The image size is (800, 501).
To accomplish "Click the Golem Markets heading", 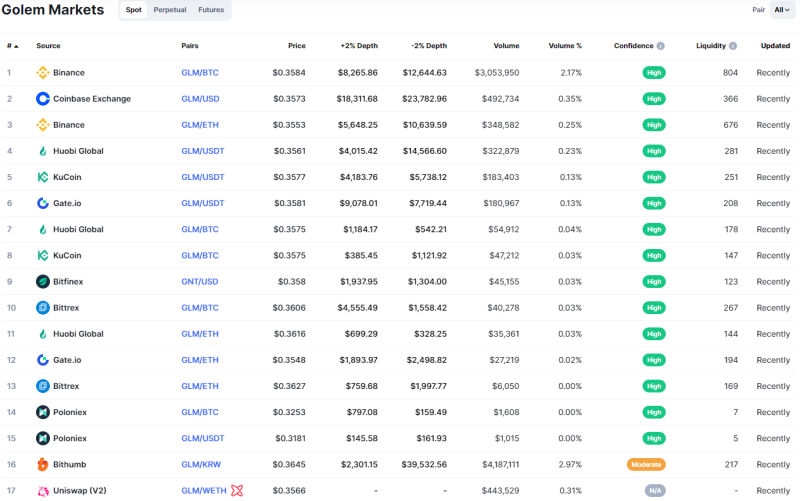I will (53, 10).
